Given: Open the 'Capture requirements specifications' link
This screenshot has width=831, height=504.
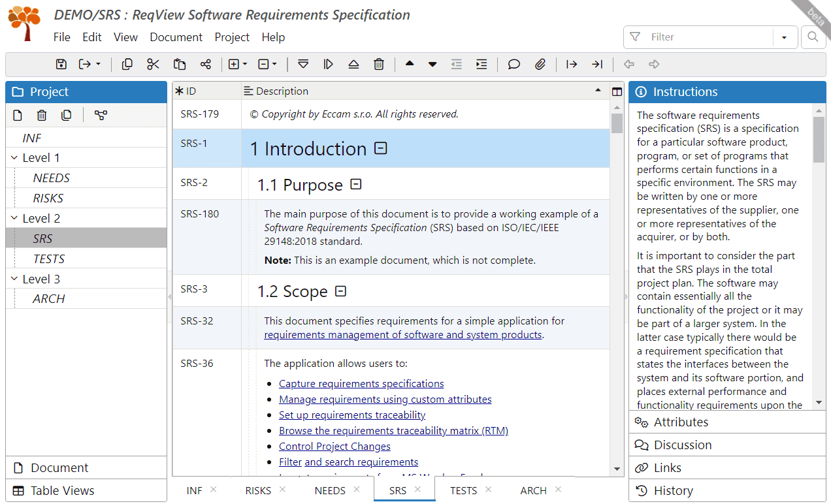Looking at the screenshot, I should (x=361, y=384).
